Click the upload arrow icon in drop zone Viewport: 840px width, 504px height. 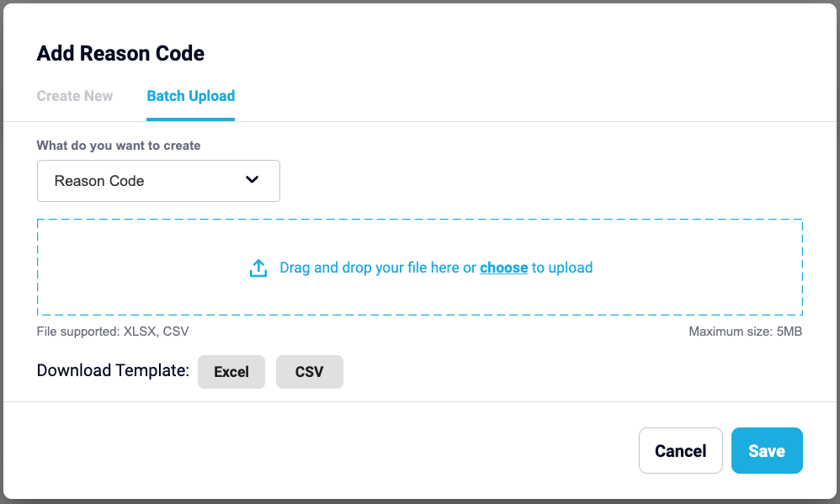[x=258, y=268]
